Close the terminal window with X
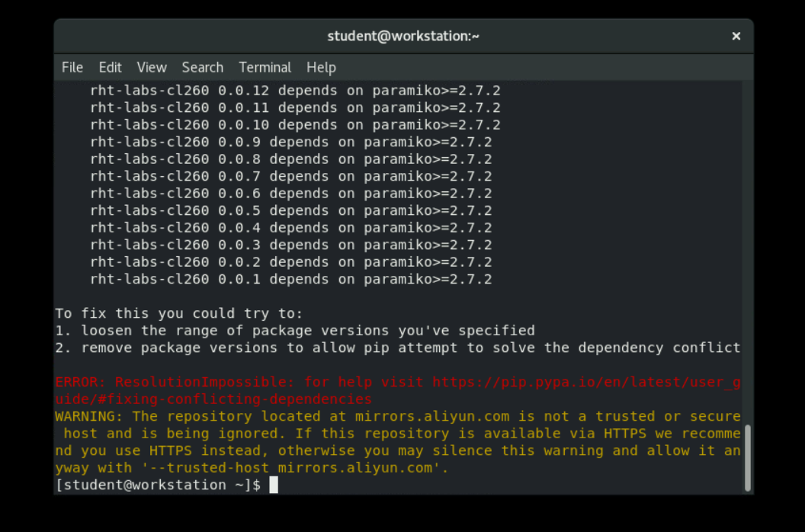This screenshot has height=532, width=805. click(x=736, y=36)
